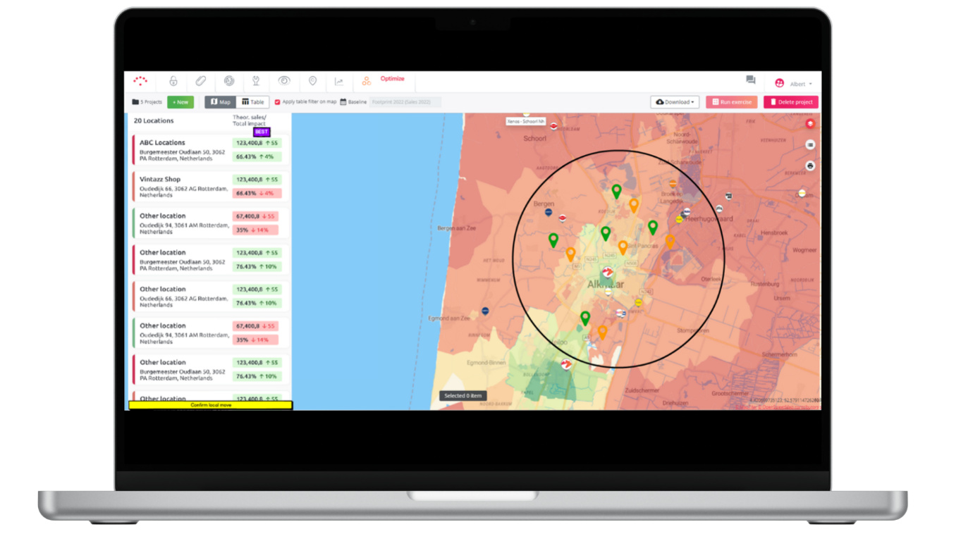Switch to Table view

pyautogui.click(x=252, y=102)
